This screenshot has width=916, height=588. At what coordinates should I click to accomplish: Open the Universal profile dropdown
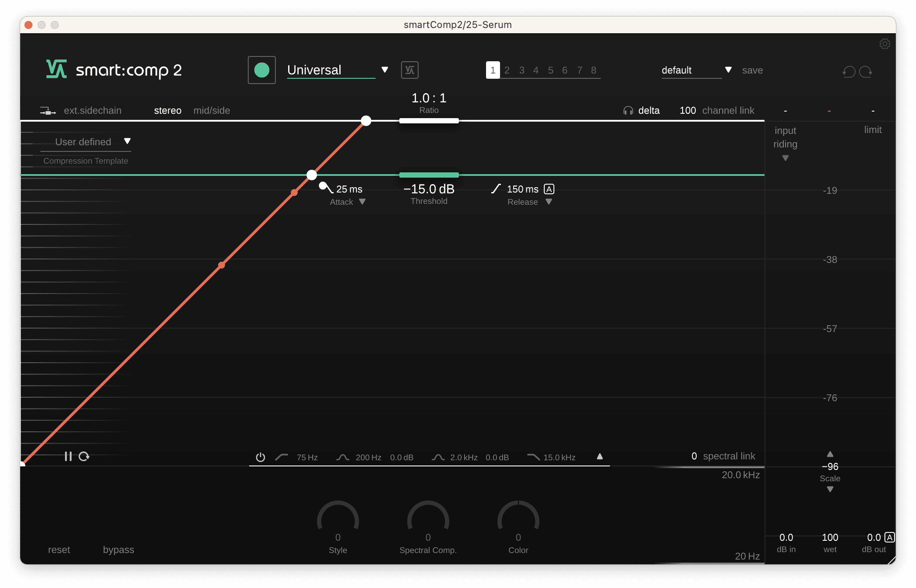338,70
